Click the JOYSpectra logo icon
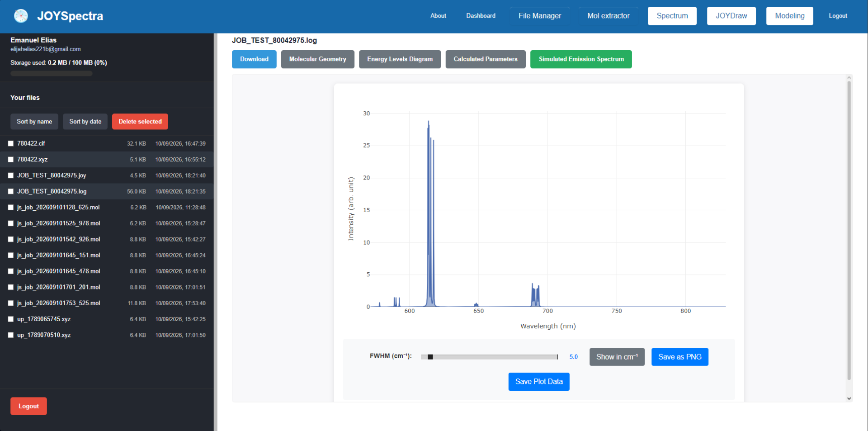This screenshot has height=431, width=868. tap(21, 16)
